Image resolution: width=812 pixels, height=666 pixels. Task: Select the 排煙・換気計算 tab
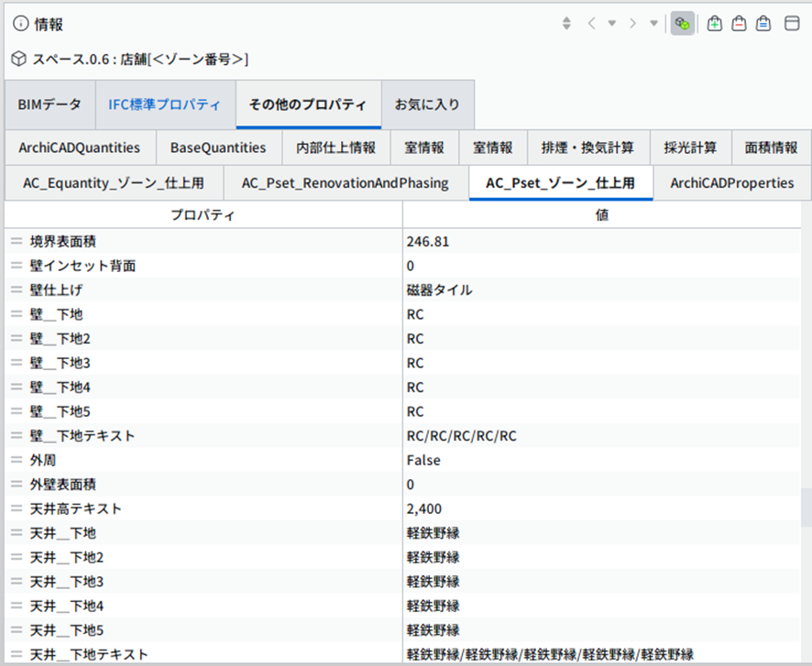point(587,147)
